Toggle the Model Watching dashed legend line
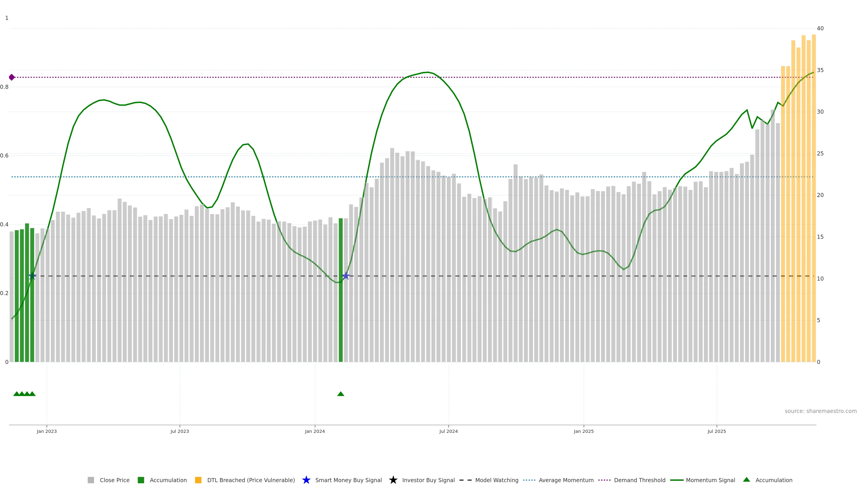The image size is (868, 488). (465, 480)
